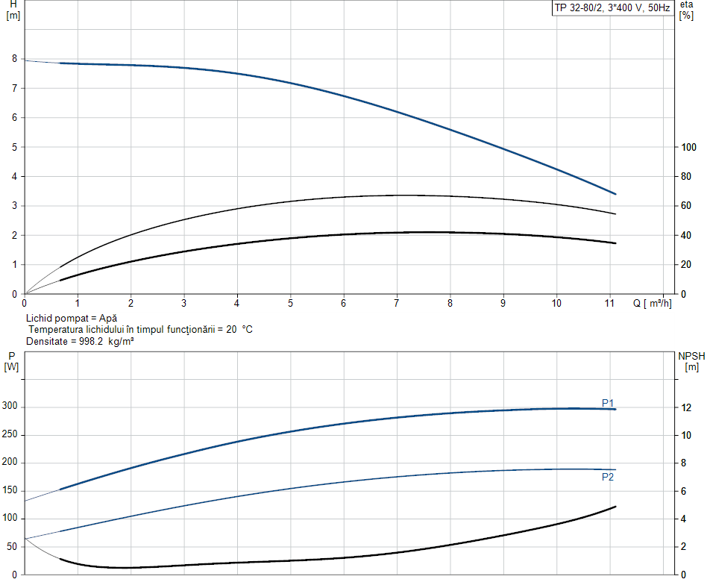Viewport: 710px width, 588px height.
Task: Click the right end of blue head curve
Action: coord(615,194)
